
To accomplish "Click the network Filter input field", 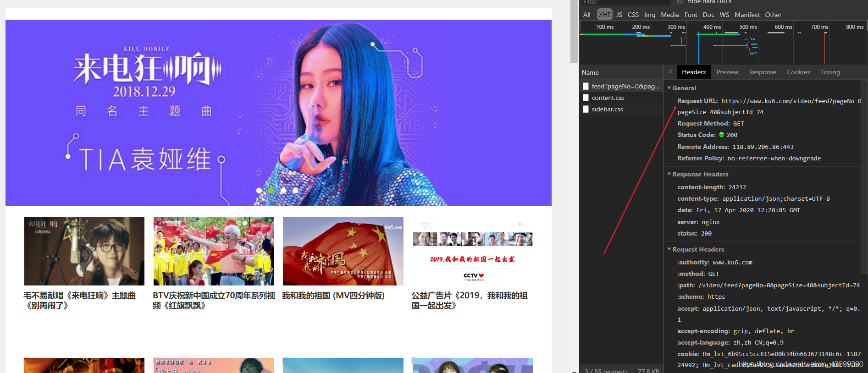I will coord(625,2).
